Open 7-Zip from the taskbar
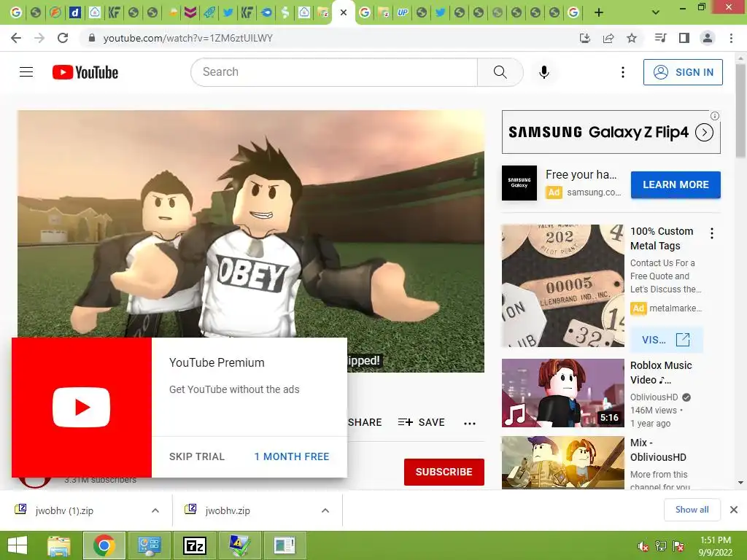Viewport: 747px width, 560px height. [x=194, y=545]
